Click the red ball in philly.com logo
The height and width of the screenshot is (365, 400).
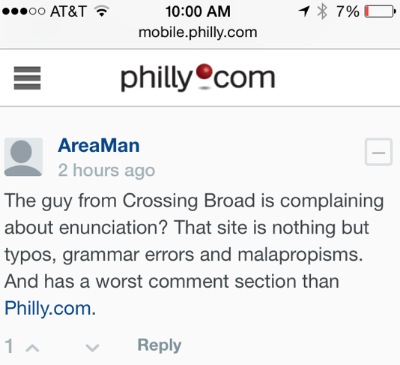click(204, 73)
